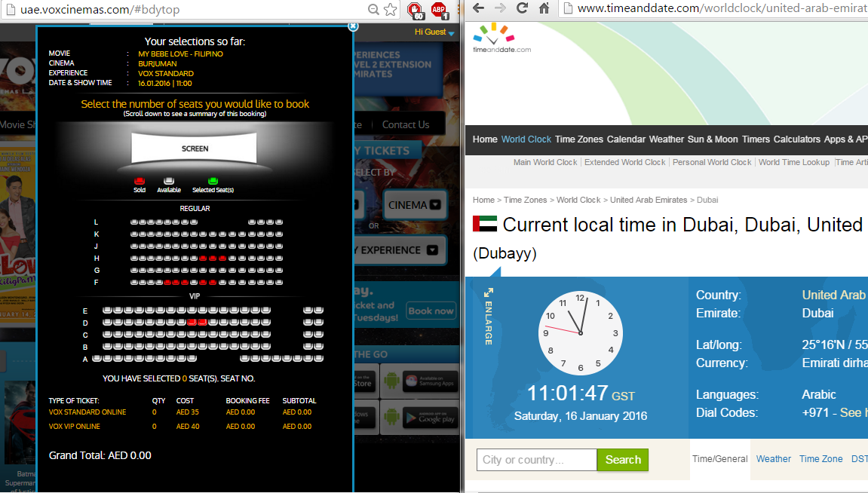The height and width of the screenshot is (493, 868).
Task: Select first seat in VIP row A
Action: point(97,359)
